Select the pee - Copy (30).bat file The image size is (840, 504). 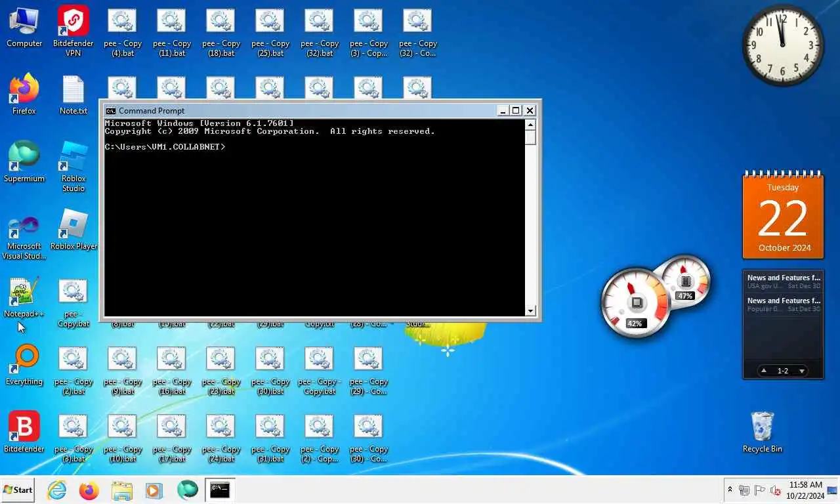coord(270,371)
